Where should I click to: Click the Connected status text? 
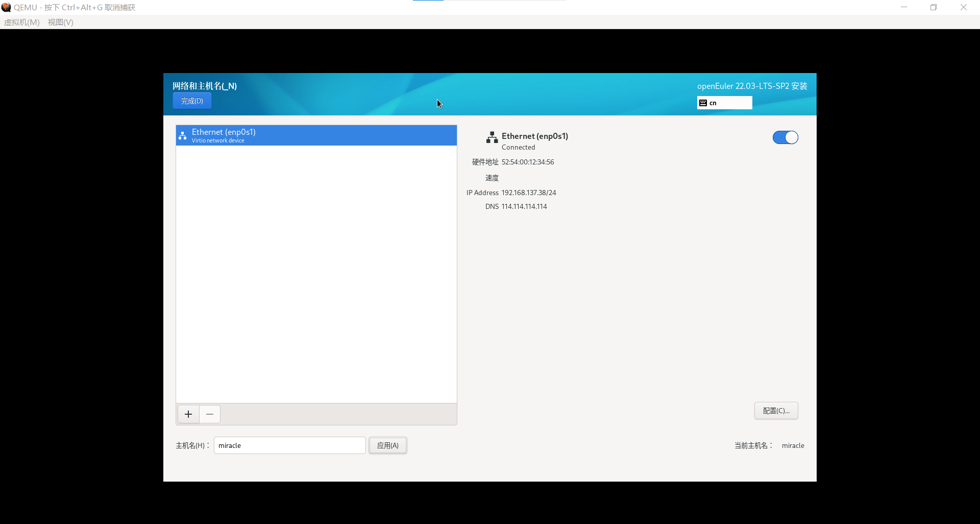pos(519,147)
